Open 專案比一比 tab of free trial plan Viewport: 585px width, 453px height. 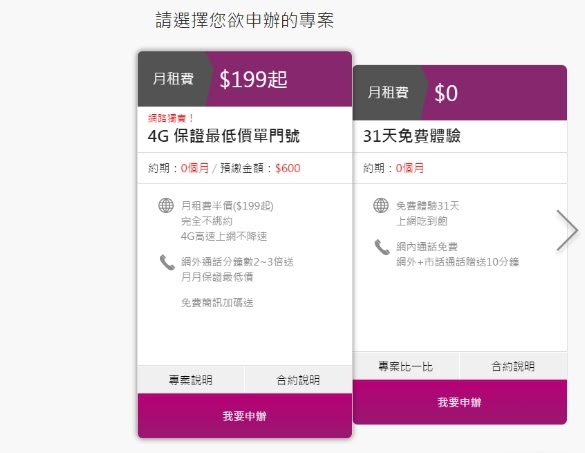pos(406,366)
